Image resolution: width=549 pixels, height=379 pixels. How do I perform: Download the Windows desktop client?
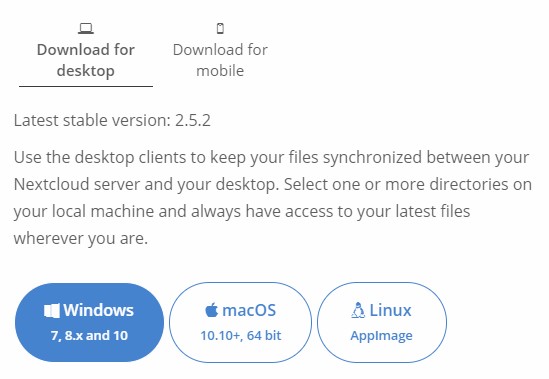[x=89, y=322]
